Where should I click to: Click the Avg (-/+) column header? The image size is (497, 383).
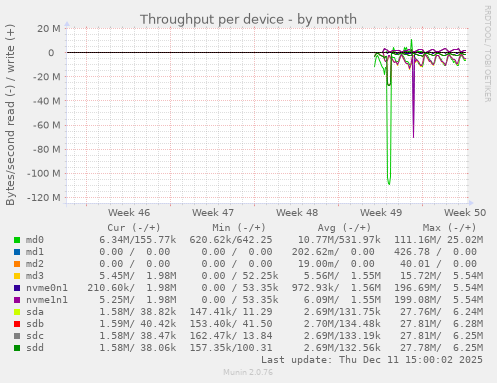[x=344, y=228]
